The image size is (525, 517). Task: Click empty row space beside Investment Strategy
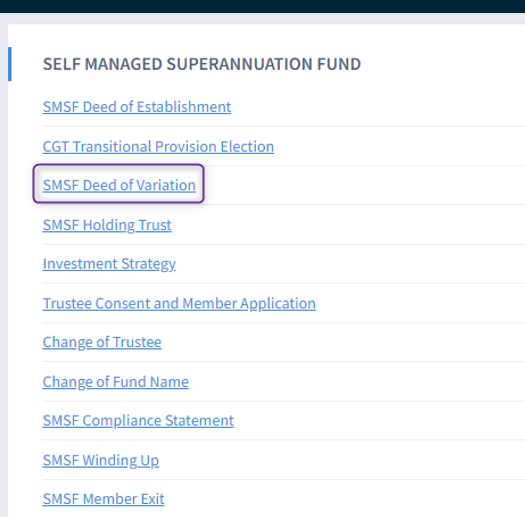[x=350, y=264]
